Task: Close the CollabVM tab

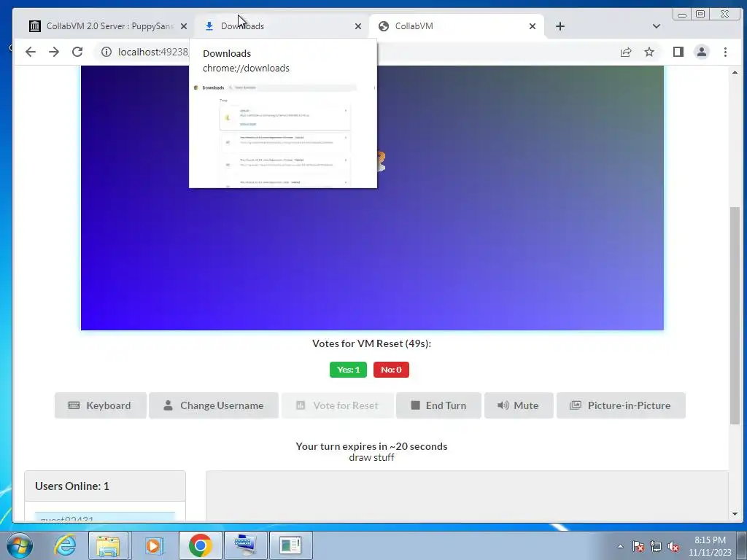Action: coord(533,26)
